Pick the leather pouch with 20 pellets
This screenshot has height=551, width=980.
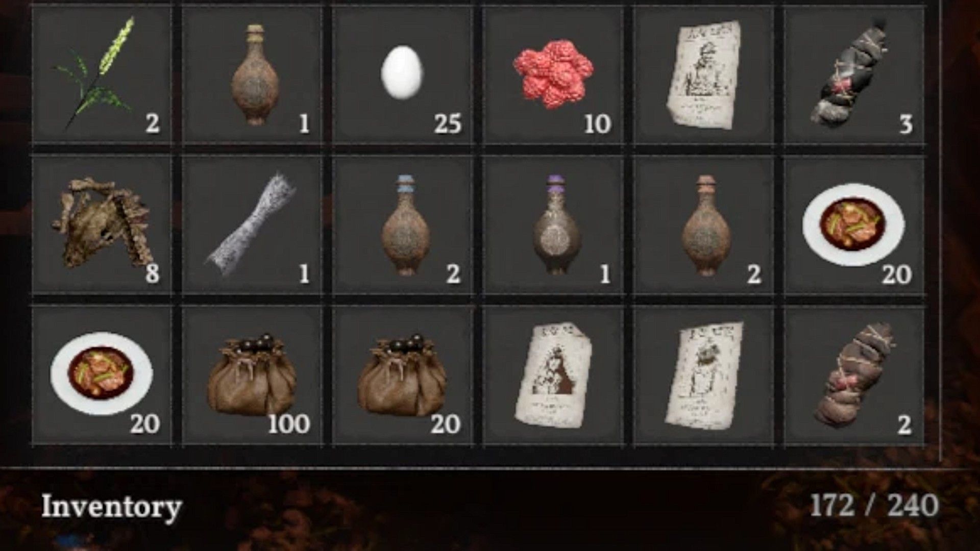coord(403,375)
